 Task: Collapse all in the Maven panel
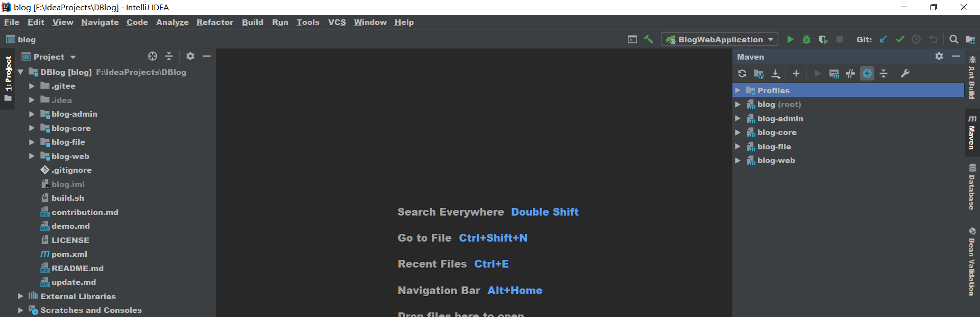click(884, 73)
